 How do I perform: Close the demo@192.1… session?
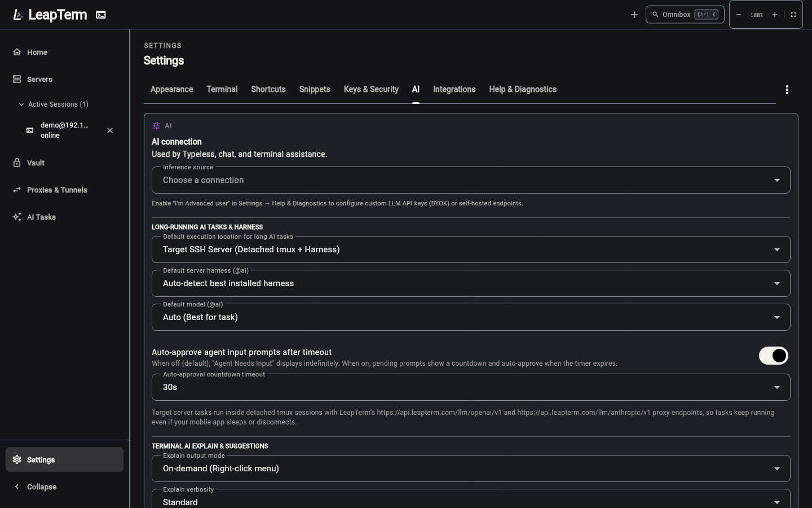(110, 130)
